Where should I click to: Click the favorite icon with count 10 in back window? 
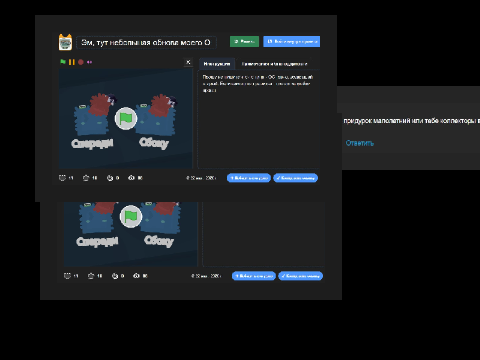[x=91, y=276]
